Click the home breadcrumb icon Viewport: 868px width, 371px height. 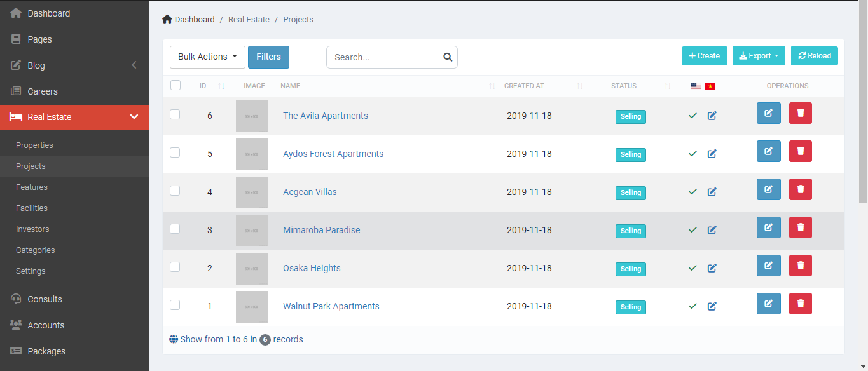click(x=167, y=19)
